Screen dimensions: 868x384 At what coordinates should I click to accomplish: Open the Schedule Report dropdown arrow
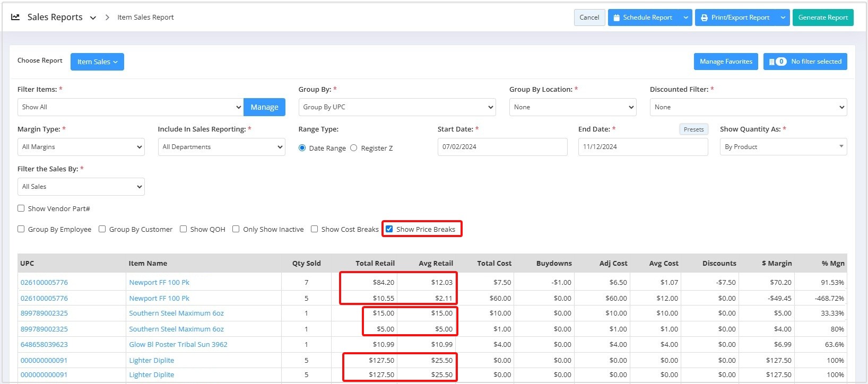pyautogui.click(x=685, y=18)
